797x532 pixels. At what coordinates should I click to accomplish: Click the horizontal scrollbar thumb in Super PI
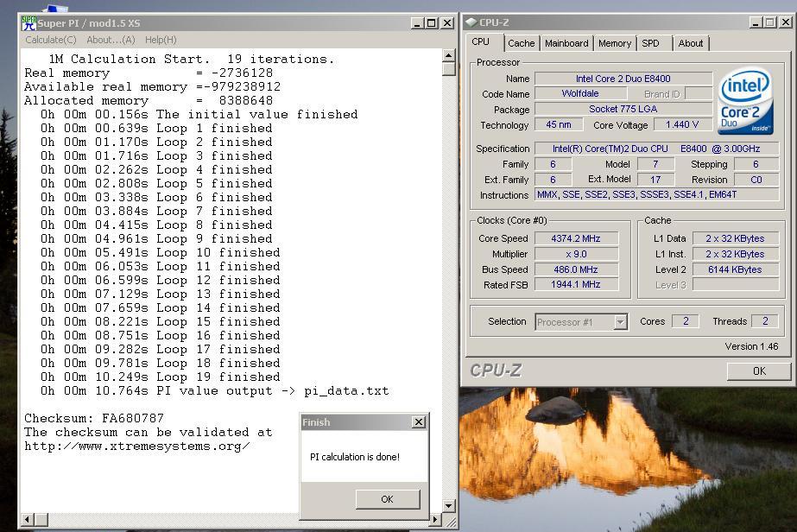pos(41,520)
